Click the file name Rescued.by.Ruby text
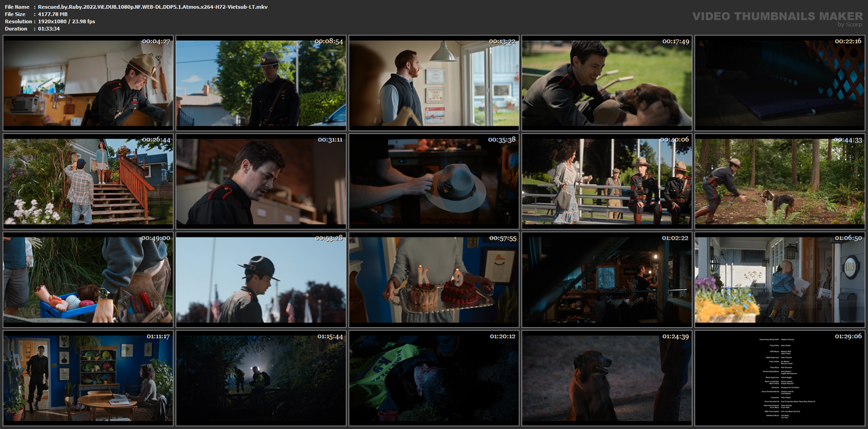The height and width of the screenshot is (429, 868). [153, 6]
